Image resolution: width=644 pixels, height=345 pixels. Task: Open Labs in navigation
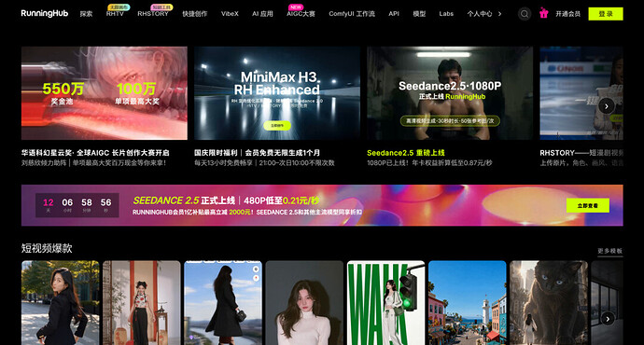pyautogui.click(x=446, y=14)
